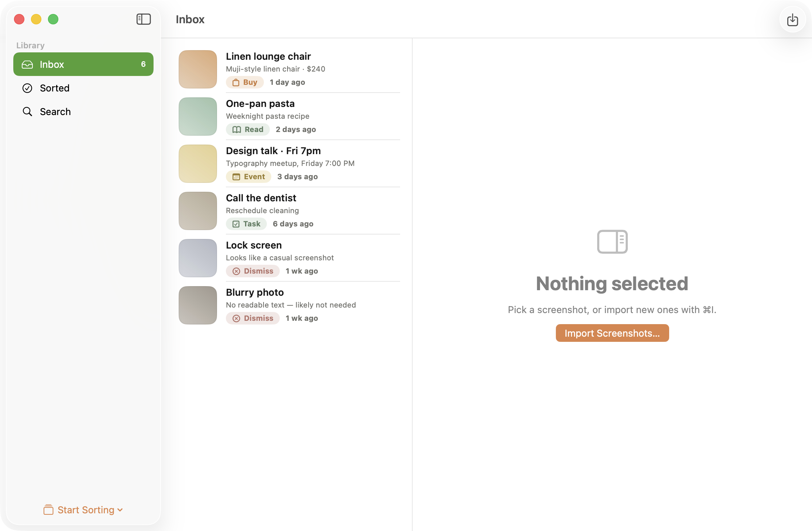Open the Search section
This screenshot has width=812, height=531.
pyautogui.click(x=83, y=111)
